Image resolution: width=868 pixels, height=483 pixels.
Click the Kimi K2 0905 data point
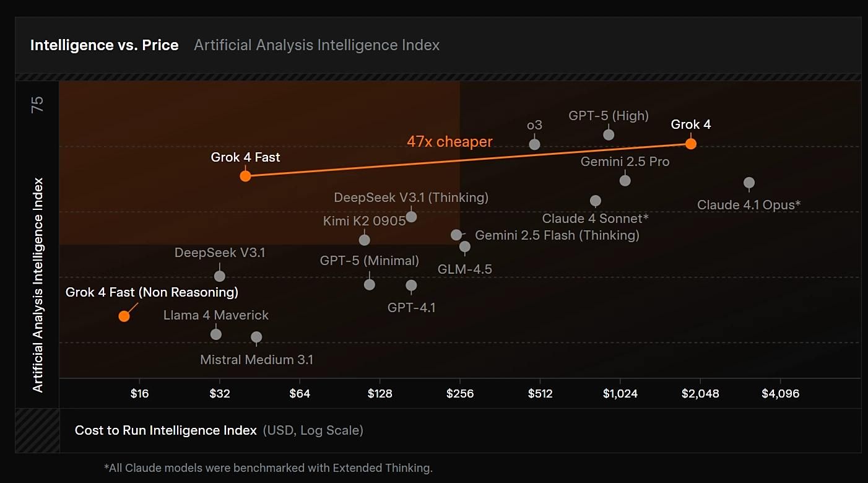click(364, 240)
